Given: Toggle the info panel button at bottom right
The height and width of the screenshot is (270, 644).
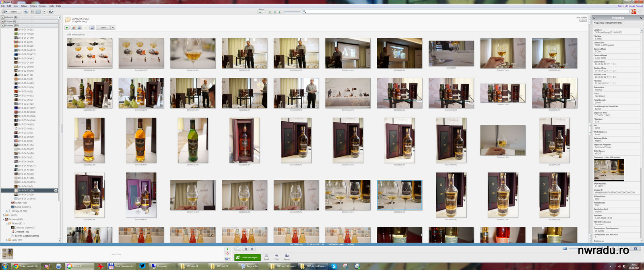Looking at the screenshot, I should point(636,249).
